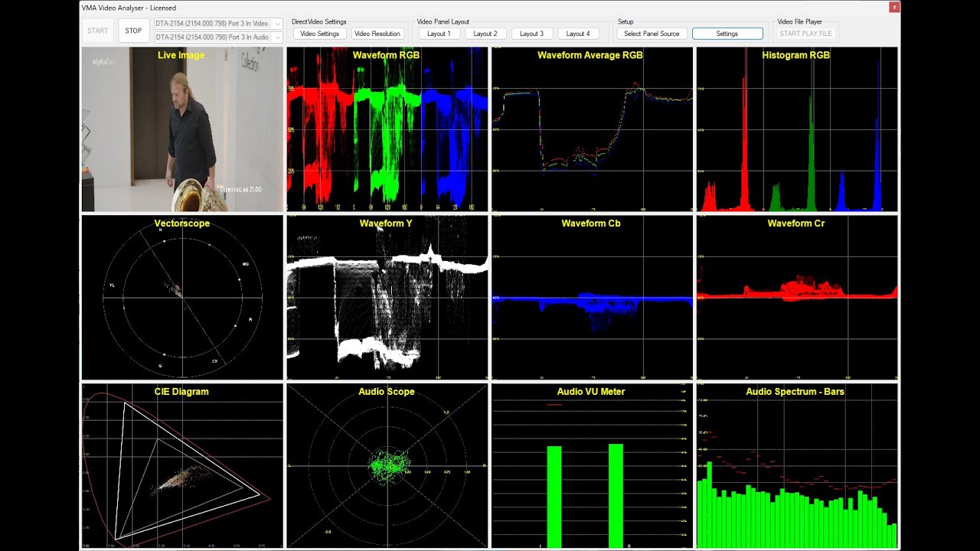Open the Settings button in Setup

tap(727, 34)
